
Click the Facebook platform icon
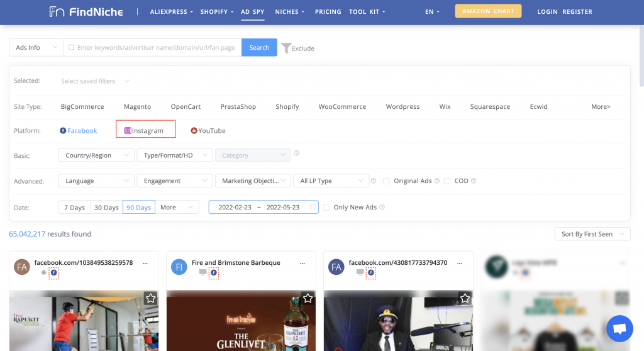coord(63,130)
